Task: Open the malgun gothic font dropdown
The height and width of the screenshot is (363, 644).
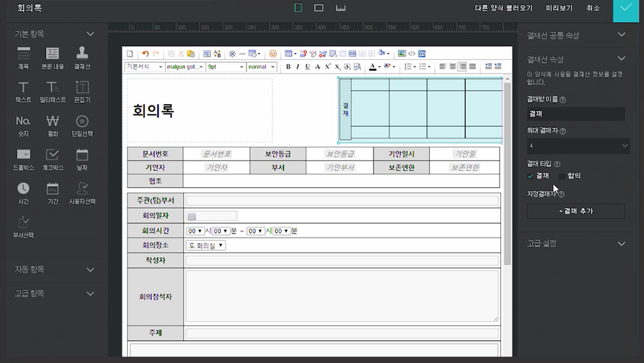Action: point(185,67)
